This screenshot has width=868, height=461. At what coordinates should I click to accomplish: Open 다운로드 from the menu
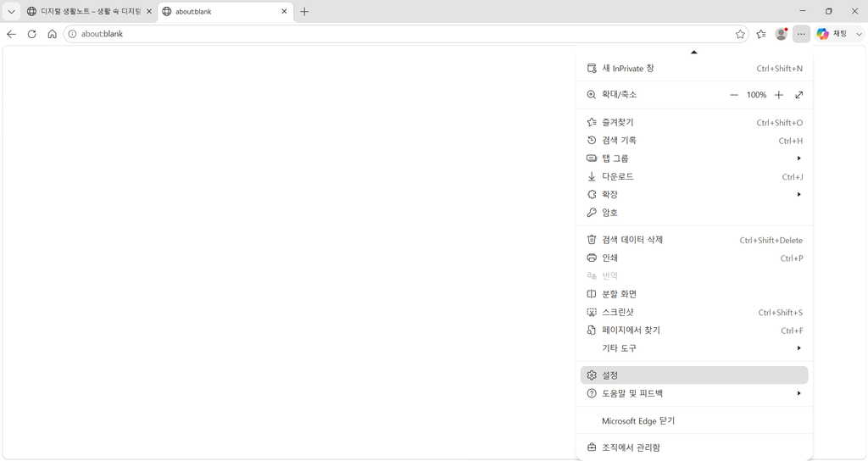[694, 176]
